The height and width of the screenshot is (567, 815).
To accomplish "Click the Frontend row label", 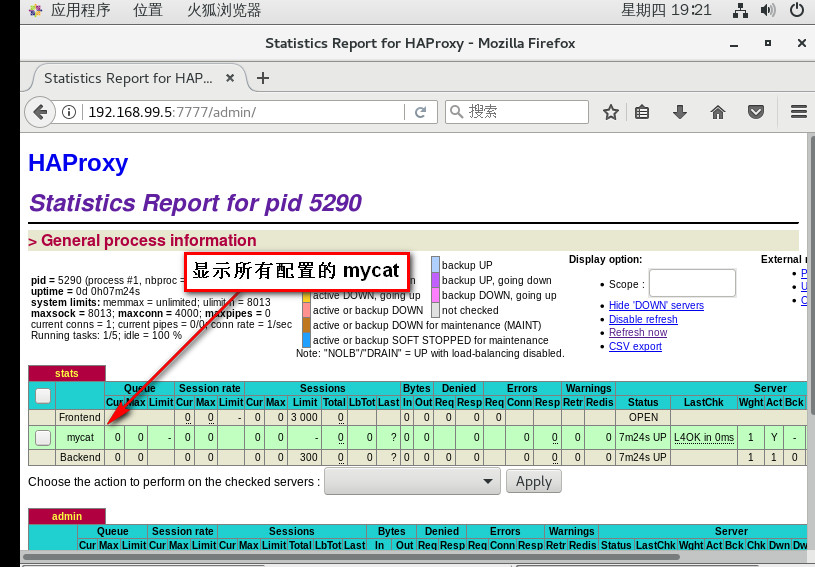I will coord(80,417).
